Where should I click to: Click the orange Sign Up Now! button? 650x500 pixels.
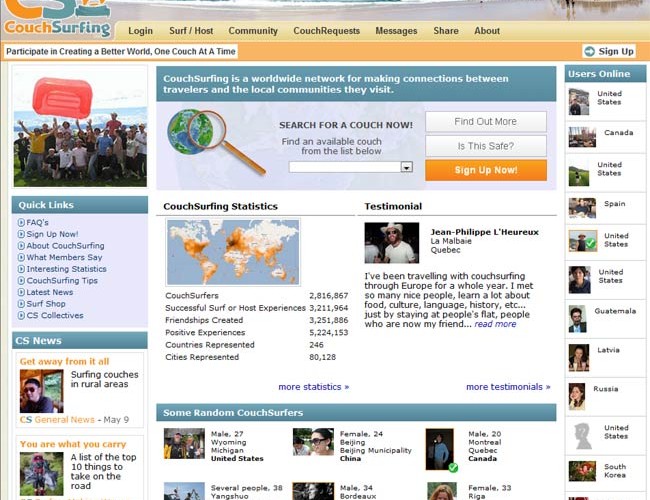[486, 170]
